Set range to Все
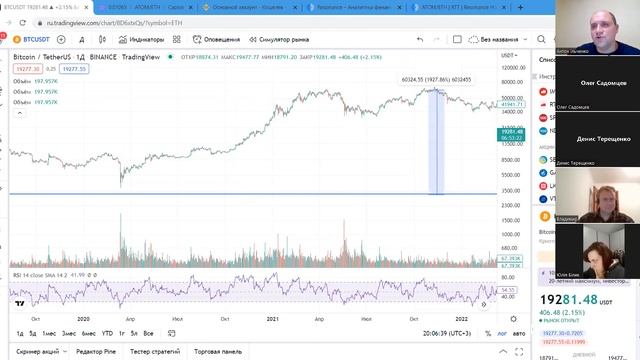 (149, 333)
